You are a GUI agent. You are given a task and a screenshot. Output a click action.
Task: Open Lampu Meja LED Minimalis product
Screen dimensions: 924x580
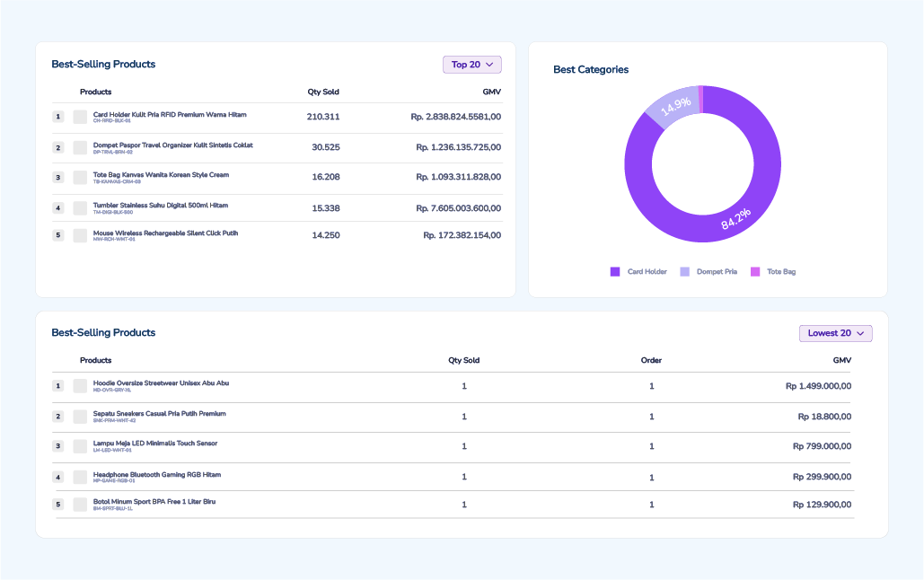pos(155,444)
